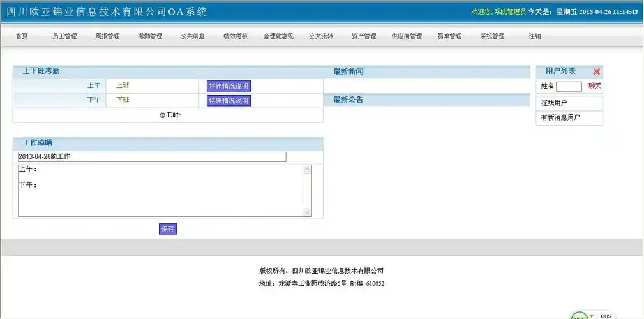Image resolution: width=644 pixels, height=319 pixels.
Task: Open the 员工管理 menu
Action: 64,36
